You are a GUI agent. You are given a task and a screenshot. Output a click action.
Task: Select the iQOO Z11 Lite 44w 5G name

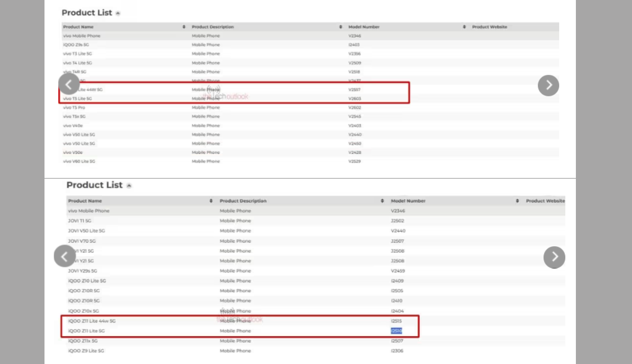[x=92, y=321]
